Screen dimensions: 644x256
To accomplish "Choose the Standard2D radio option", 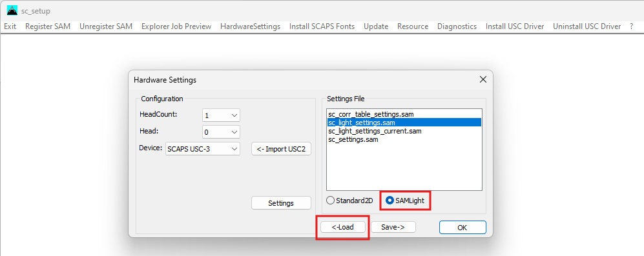I will click(x=349, y=201).
